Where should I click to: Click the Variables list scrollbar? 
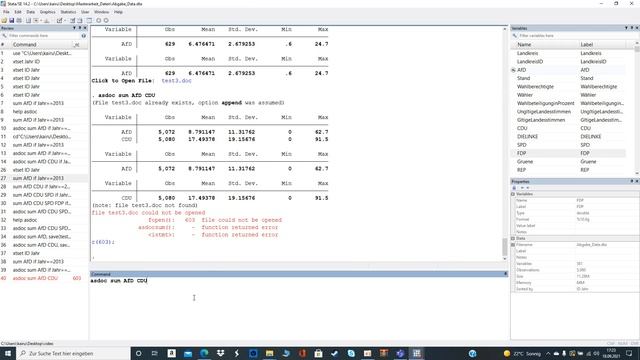point(637,49)
